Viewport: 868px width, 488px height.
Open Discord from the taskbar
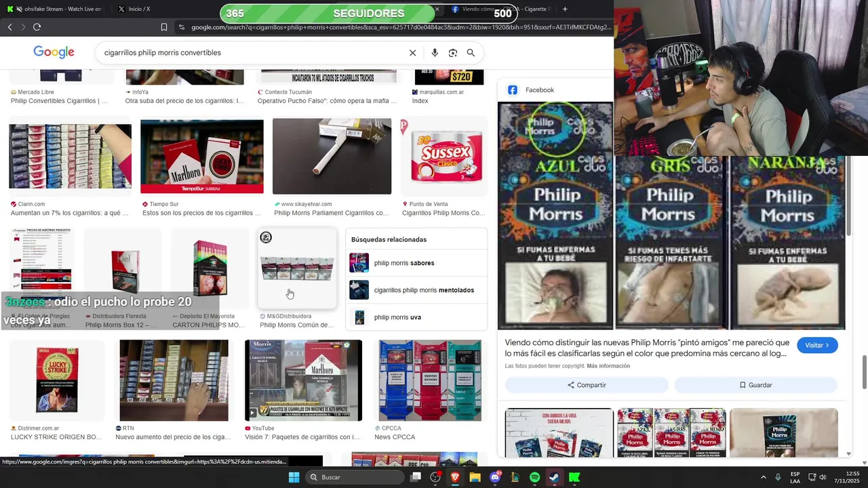[495, 477]
